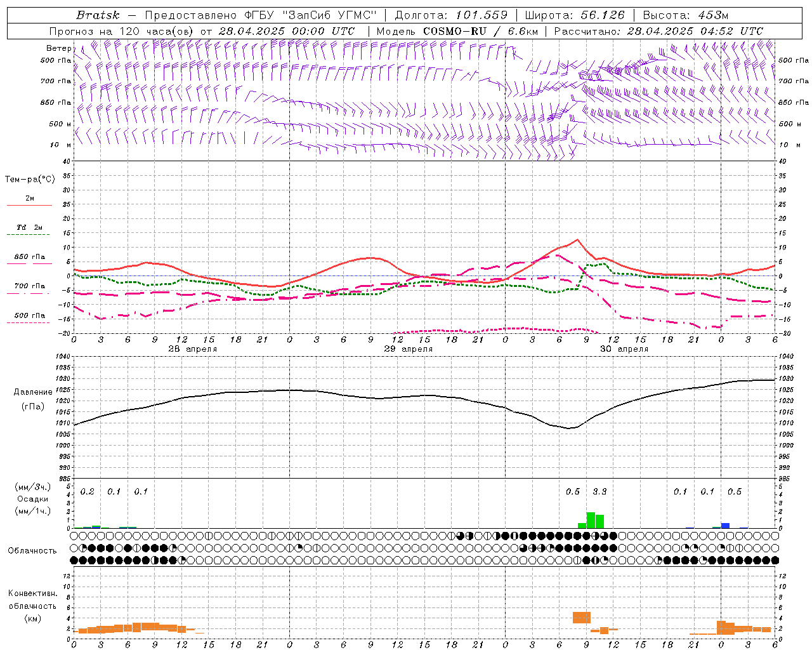Click the red 2м temperature legend line
This screenshot has height=650, width=812.
(x=29, y=206)
